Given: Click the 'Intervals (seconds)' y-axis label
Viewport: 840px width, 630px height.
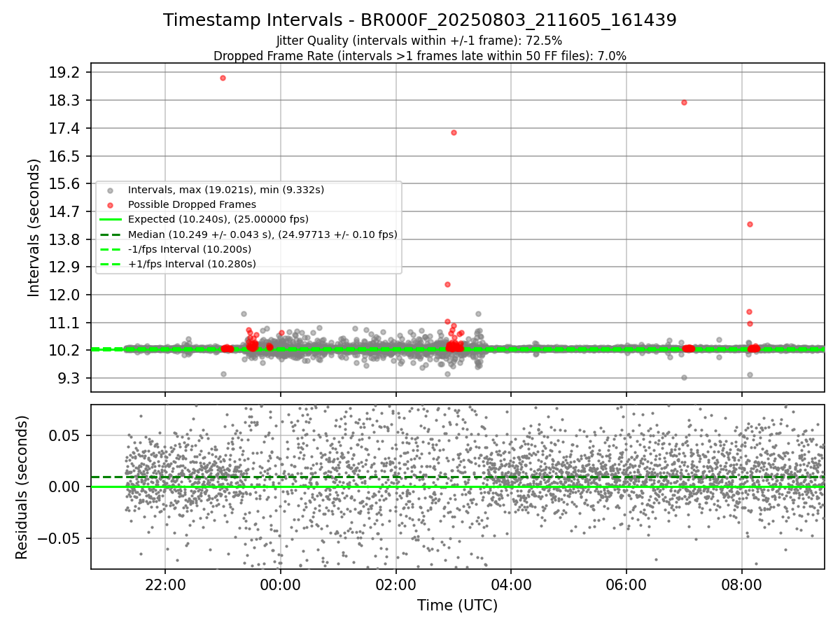Looking at the screenshot, I should [34, 227].
